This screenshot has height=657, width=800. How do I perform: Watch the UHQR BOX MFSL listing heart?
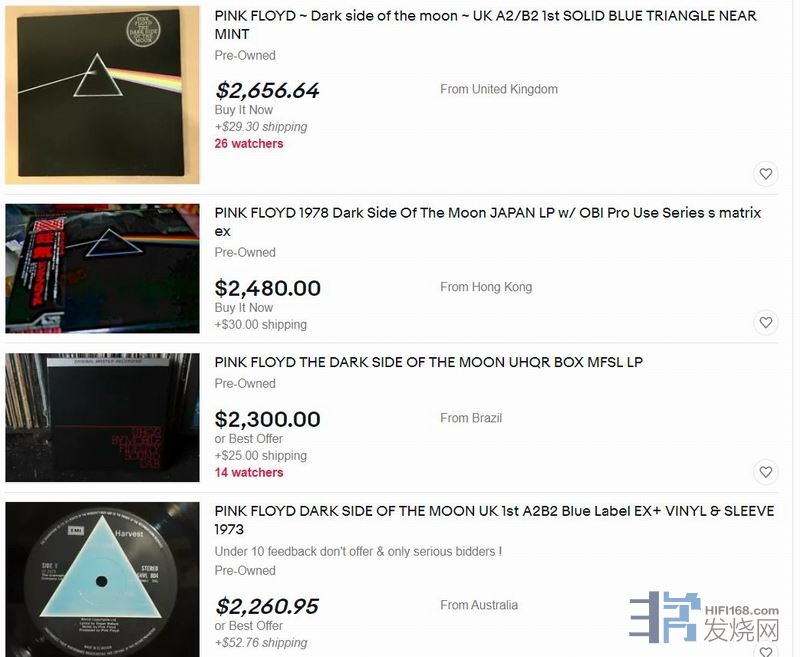pyautogui.click(x=765, y=472)
